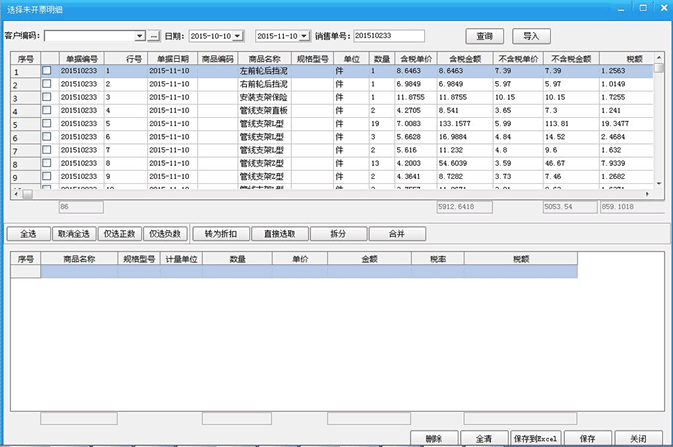The width and height of the screenshot is (673, 447).
Task: Click the 转为折扣 button
Action: coord(220,233)
